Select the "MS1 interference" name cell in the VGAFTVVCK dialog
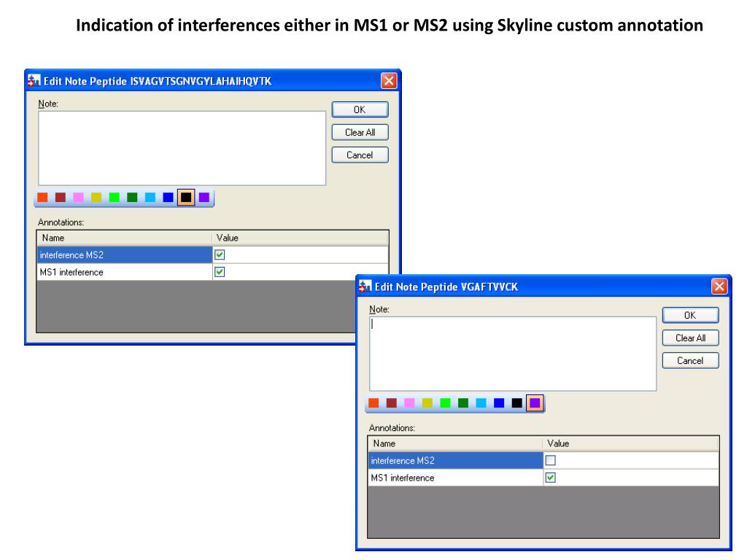Image resolution: width=747 pixels, height=560 pixels. 455,478
